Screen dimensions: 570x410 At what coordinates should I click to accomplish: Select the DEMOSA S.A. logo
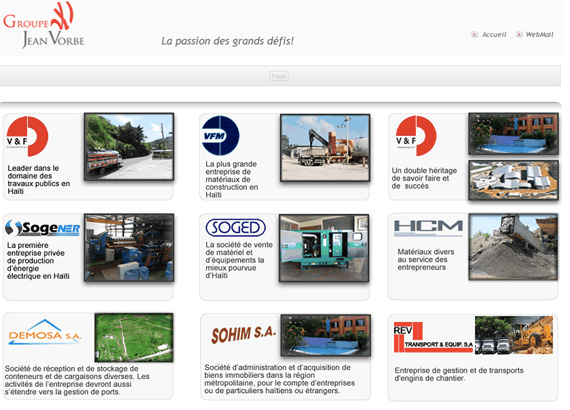click(x=45, y=332)
